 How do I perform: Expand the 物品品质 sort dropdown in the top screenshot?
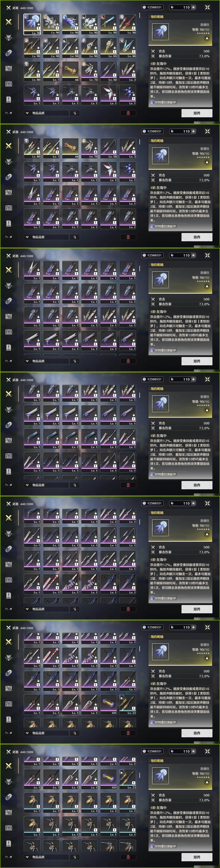46,113
